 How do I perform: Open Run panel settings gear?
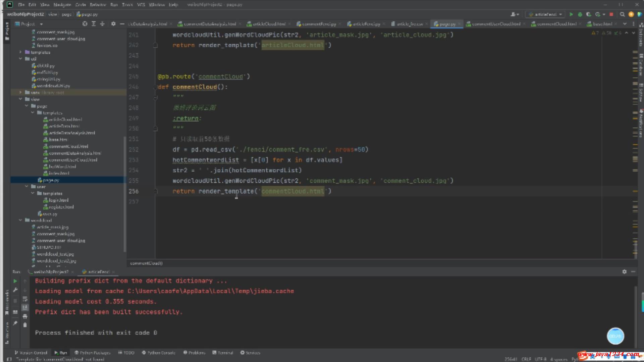click(x=624, y=272)
